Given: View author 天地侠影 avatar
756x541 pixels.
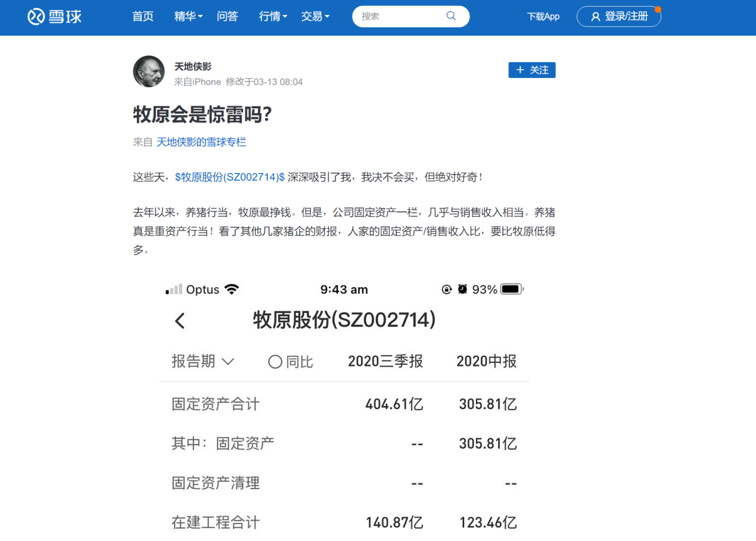Looking at the screenshot, I should [x=148, y=71].
